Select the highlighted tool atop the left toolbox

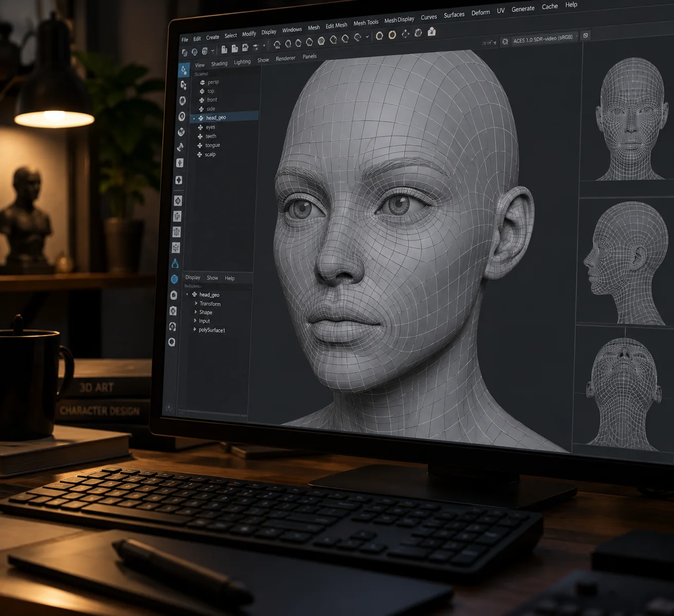tap(184, 70)
